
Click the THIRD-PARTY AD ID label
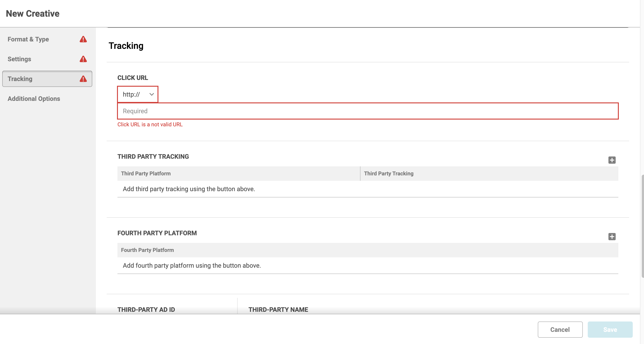coord(146,310)
